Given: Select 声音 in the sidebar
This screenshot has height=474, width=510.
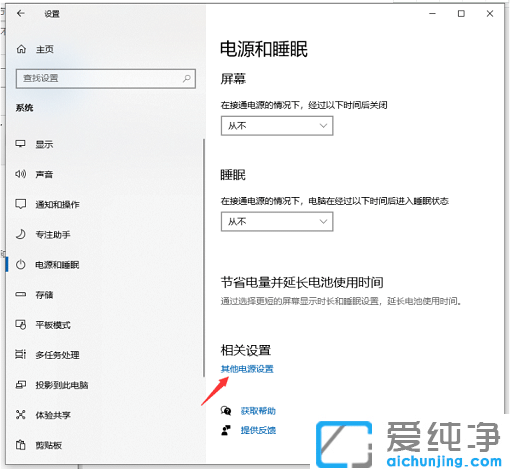Looking at the screenshot, I should point(44,174).
